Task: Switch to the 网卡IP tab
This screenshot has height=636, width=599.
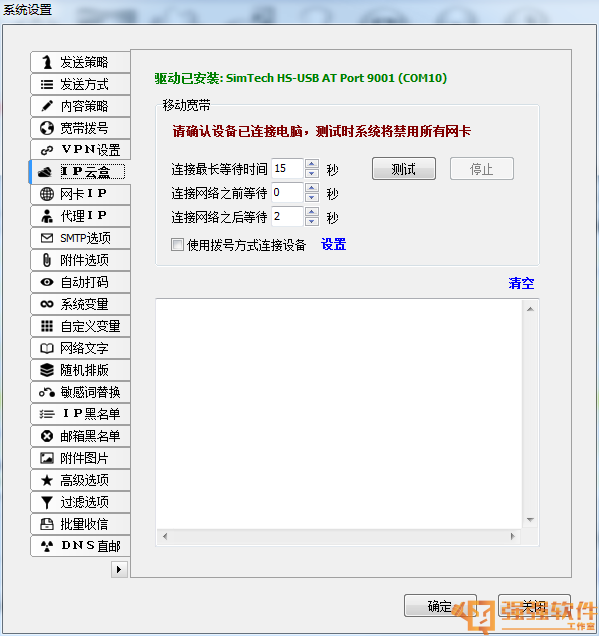Action: click(80, 194)
